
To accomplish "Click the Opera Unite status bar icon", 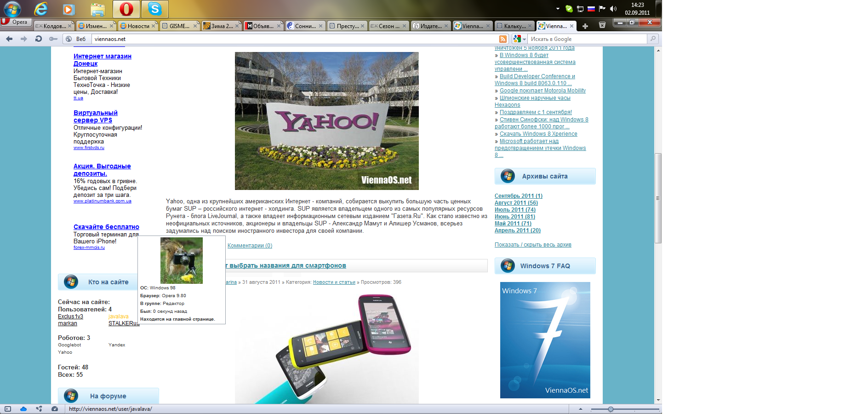I will [x=39, y=409].
